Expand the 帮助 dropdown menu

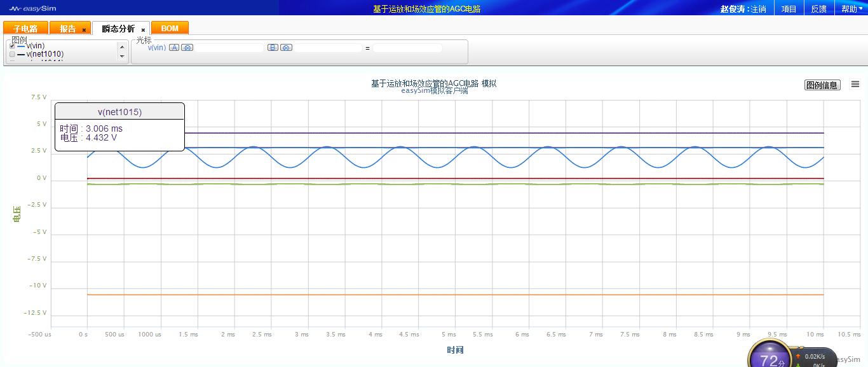(x=852, y=9)
